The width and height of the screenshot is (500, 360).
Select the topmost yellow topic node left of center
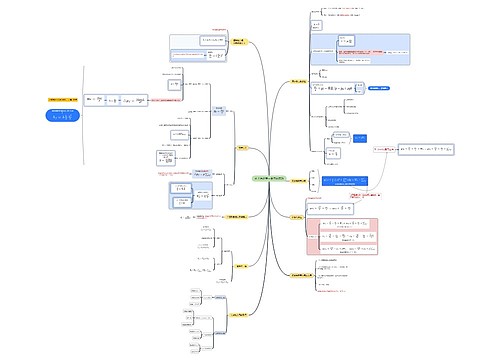(x=239, y=42)
